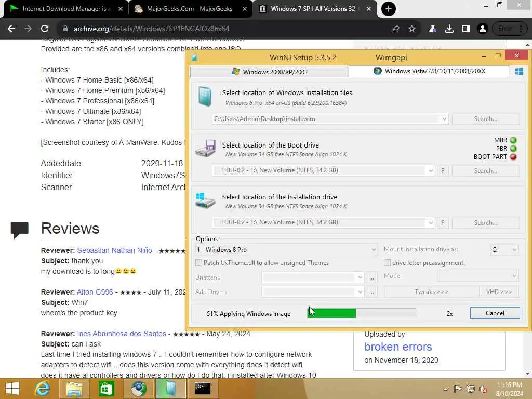Image resolution: width=532 pixels, height=399 pixels.
Task: Switch to Windows 2000/XP/2003 tab
Action: pyautogui.click(x=270, y=72)
